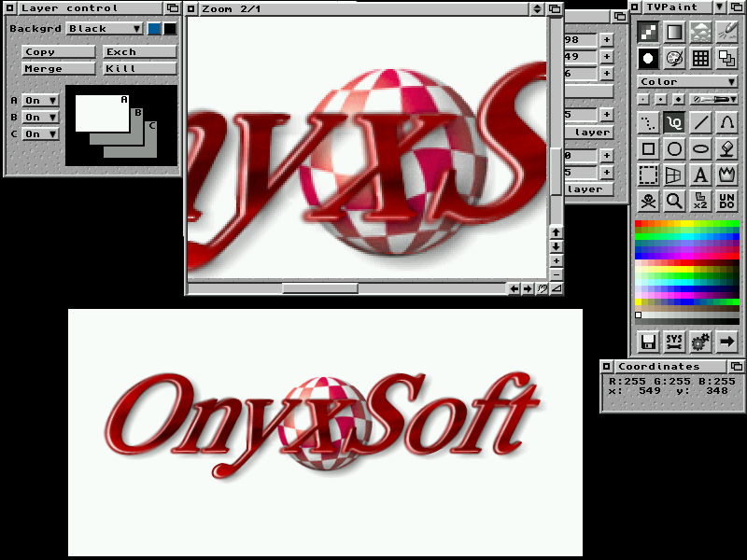747x560 pixels.
Task: Open the TVPaint title bar dropdown arrow
Action: pos(719,7)
